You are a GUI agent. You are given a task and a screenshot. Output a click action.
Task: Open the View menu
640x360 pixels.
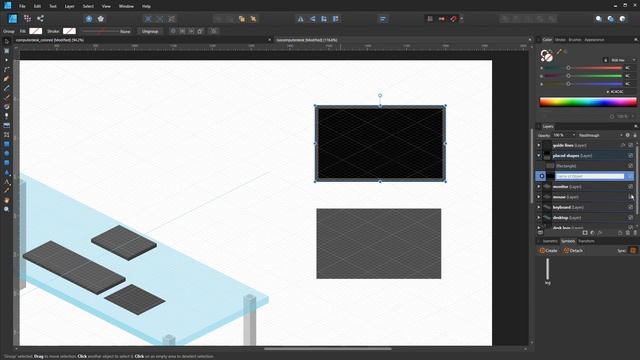106,6
